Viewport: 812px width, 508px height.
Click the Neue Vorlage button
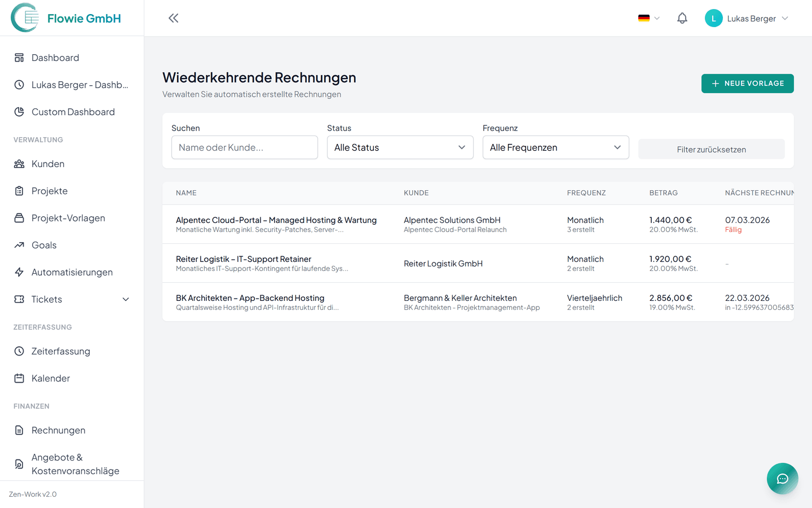tap(747, 83)
